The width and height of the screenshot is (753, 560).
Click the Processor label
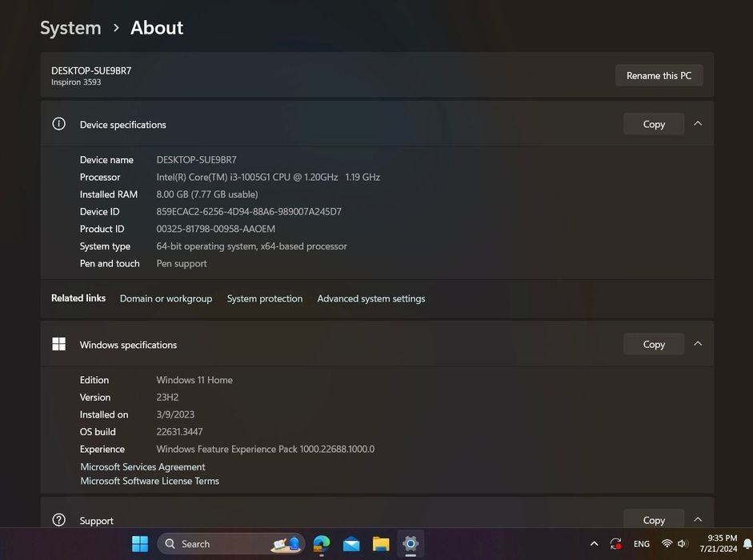point(100,177)
